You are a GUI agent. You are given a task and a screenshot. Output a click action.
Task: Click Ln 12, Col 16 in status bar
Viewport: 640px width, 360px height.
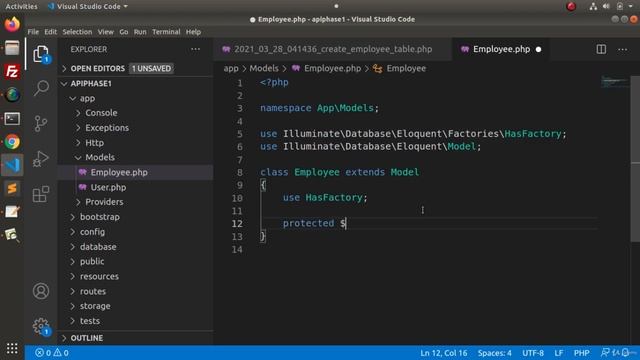point(444,353)
